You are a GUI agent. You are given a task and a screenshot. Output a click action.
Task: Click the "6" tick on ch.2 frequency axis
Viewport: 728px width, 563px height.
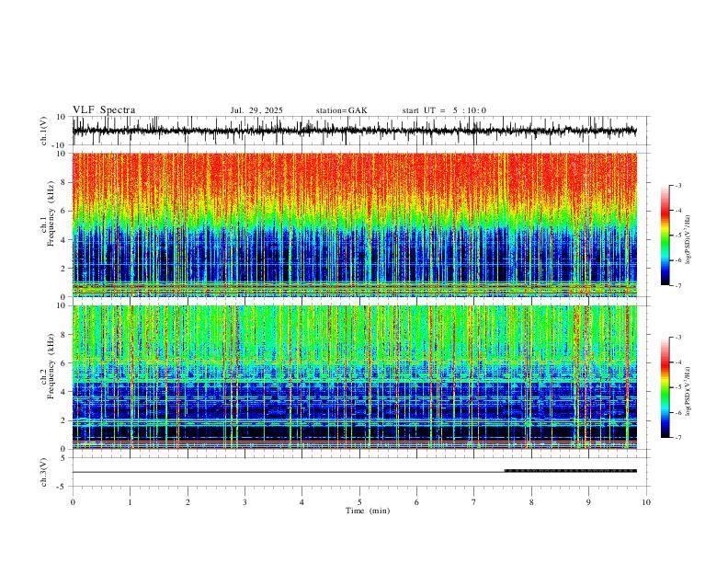(x=63, y=363)
